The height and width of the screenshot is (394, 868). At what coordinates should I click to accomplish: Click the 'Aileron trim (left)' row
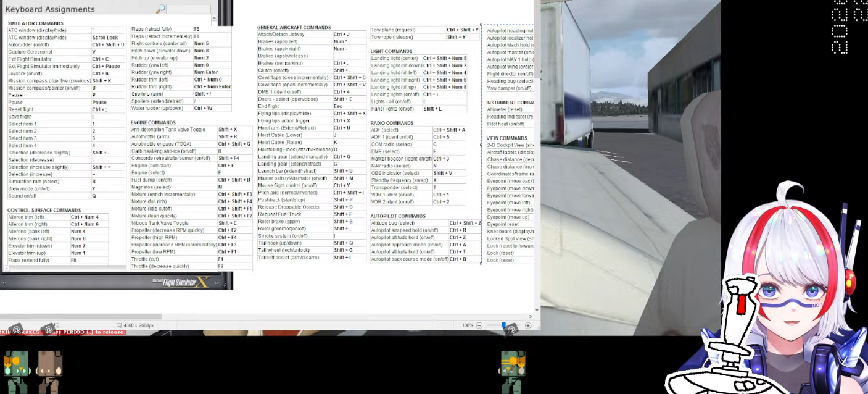coord(58,217)
